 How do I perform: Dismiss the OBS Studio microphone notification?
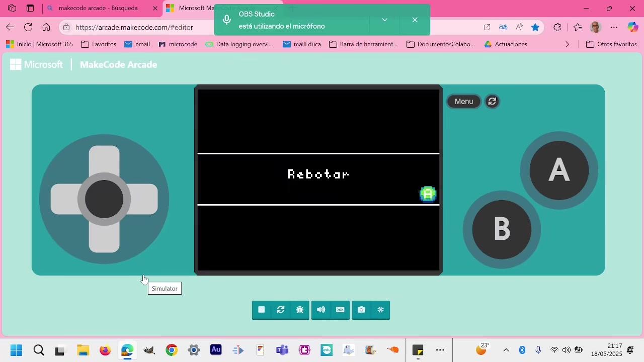point(415,20)
